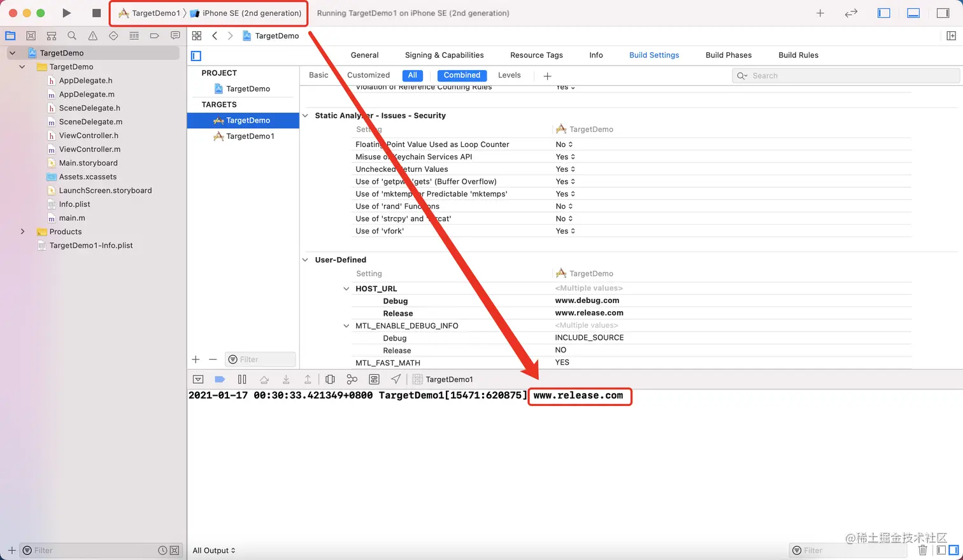Screen dimensions: 963x560
Task: Collapse the MTL_ENABLE_DEBUG_INFO setting row
Action: click(346, 326)
